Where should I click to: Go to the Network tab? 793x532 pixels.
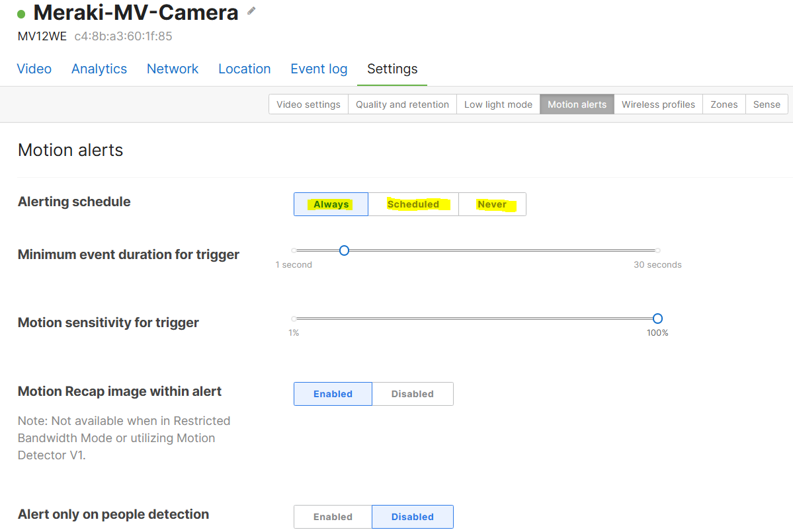[173, 69]
